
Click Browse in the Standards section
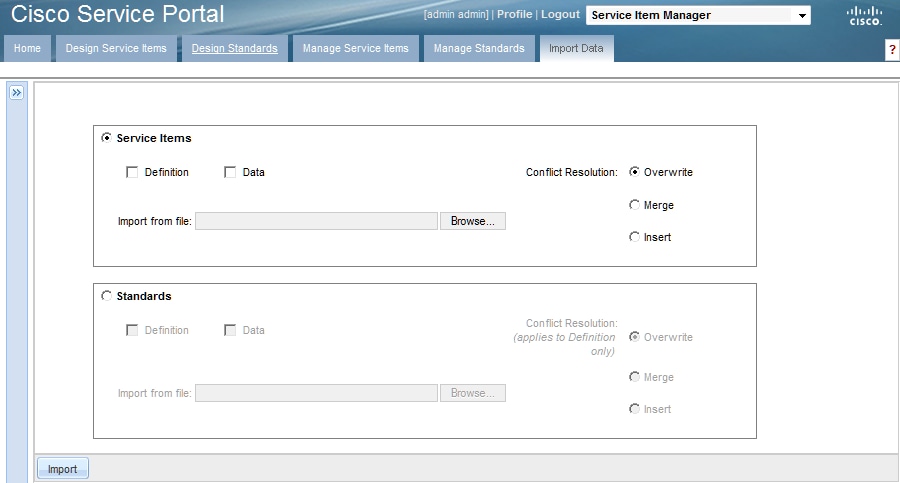473,393
